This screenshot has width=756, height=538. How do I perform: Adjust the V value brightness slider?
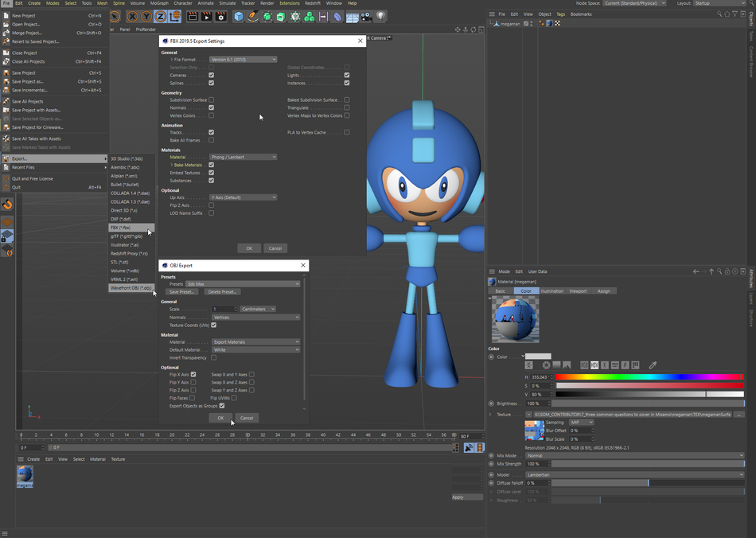point(649,394)
